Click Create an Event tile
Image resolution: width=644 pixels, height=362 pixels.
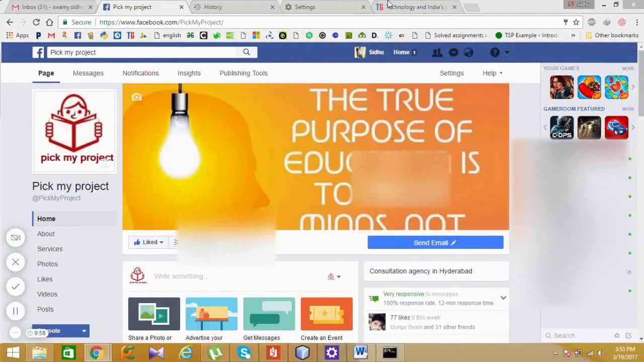pyautogui.click(x=327, y=319)
